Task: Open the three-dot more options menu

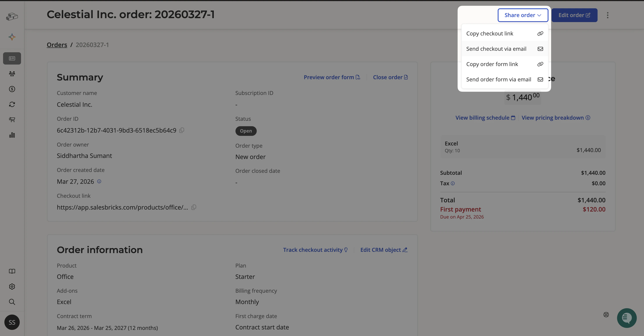Action: (607, 15)
